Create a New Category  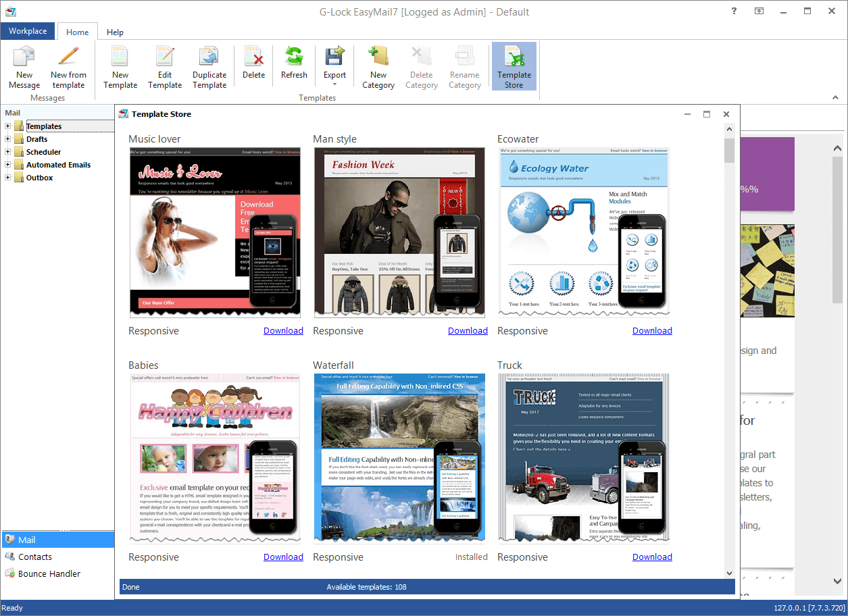[378, 67]
